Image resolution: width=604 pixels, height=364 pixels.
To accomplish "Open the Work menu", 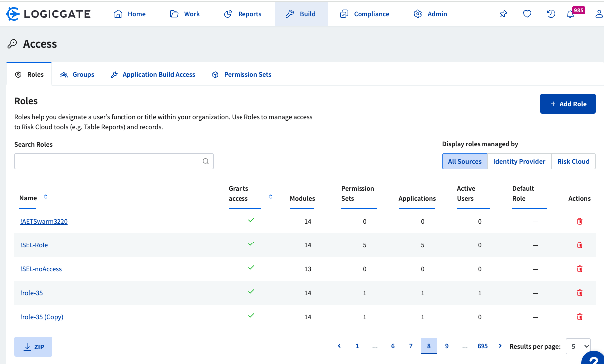I will click(x=185, y=14).
